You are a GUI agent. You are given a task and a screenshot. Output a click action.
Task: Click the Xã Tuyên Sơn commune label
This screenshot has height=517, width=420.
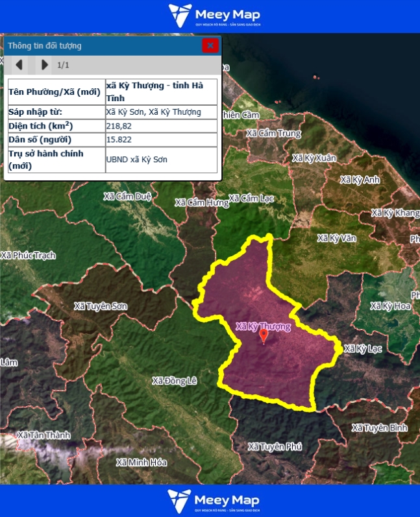click(x=101, y=306)
